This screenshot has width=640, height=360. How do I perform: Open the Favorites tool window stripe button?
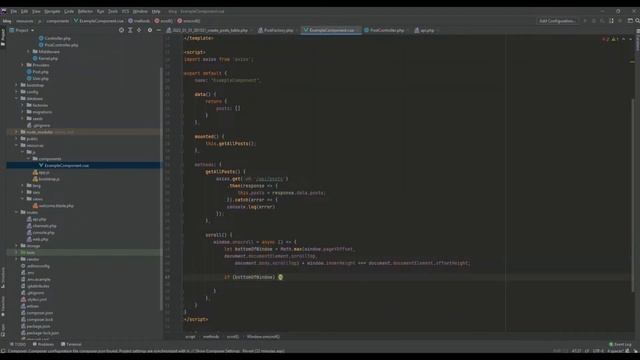pos(3,306)
